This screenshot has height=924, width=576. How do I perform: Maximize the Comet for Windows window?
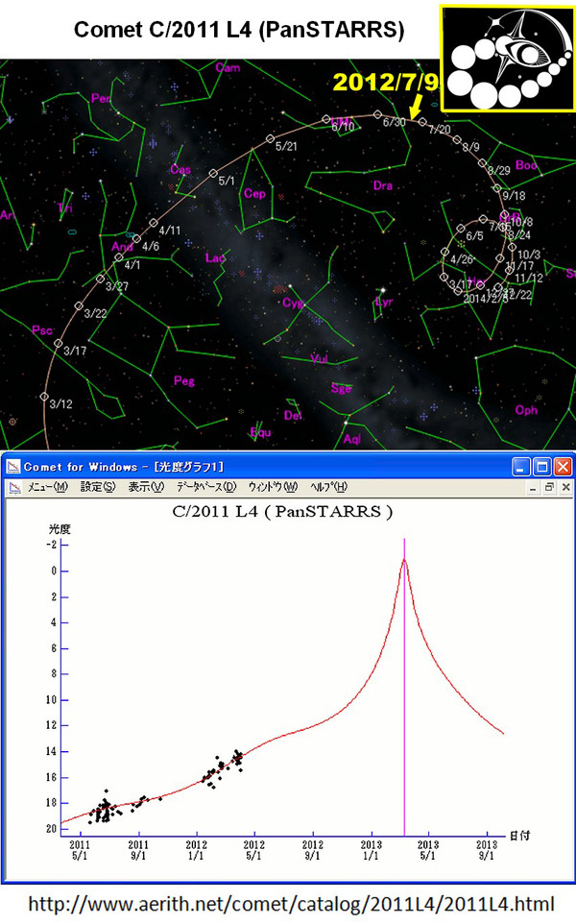click(542, 467)
